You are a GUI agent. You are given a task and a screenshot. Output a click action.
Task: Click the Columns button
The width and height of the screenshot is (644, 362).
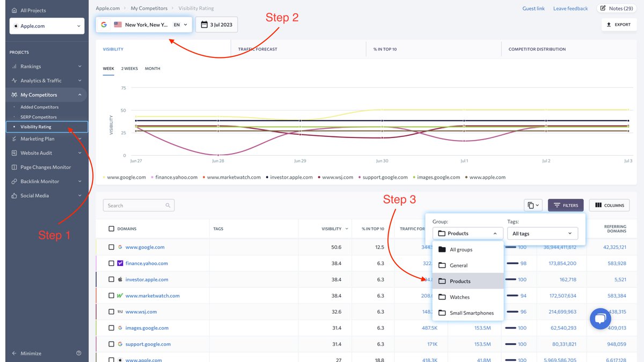click(x=610, y=205)
